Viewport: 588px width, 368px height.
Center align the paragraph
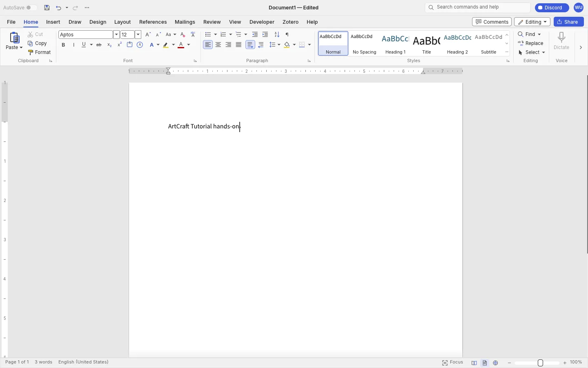click(x=218, y=45)
